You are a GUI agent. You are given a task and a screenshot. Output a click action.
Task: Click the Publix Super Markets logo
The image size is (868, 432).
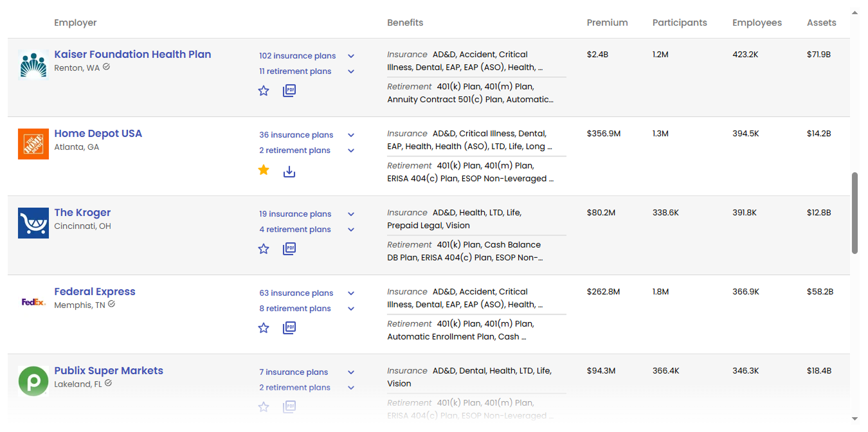tap(33, 381)
